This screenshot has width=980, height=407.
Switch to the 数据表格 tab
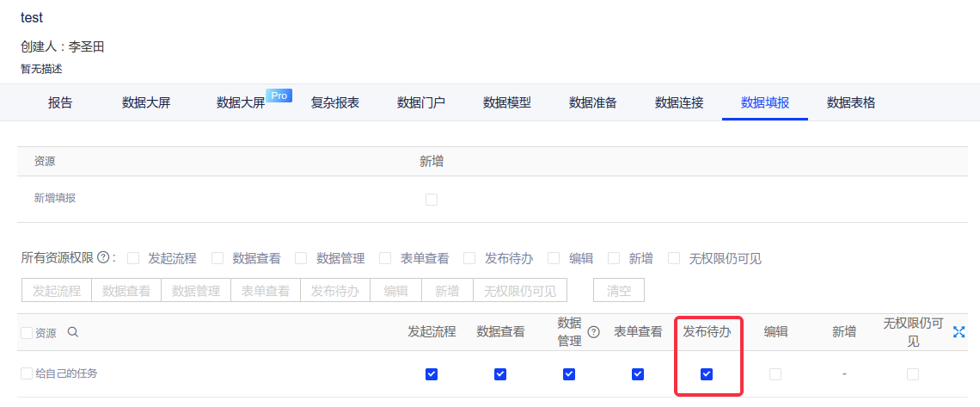(851, 103)
